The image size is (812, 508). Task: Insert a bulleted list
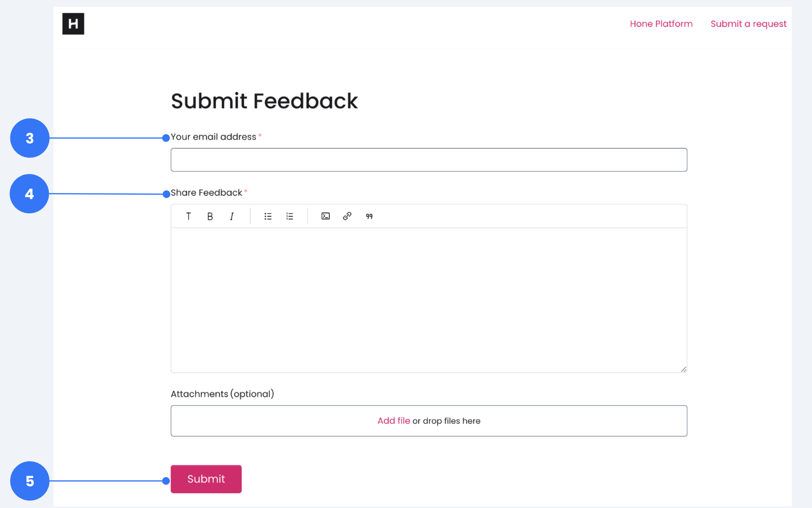[x=268, y=216]
